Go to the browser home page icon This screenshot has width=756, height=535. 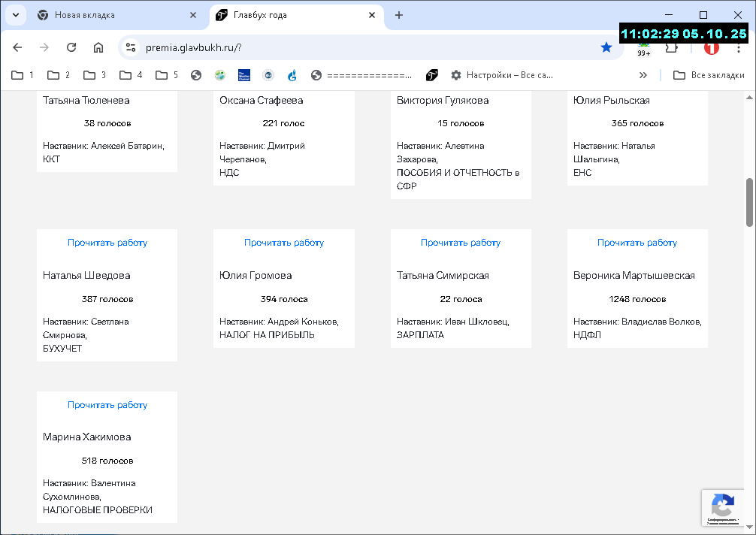tap(98, 47)
